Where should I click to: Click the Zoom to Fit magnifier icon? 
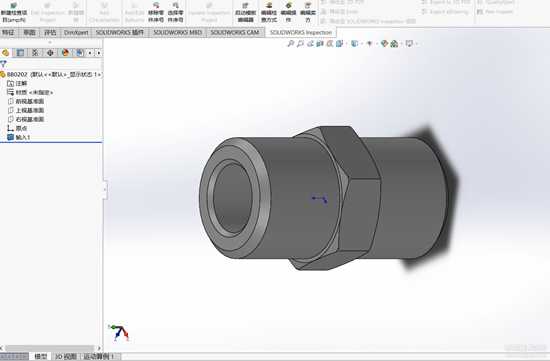(x=290, y=44)
